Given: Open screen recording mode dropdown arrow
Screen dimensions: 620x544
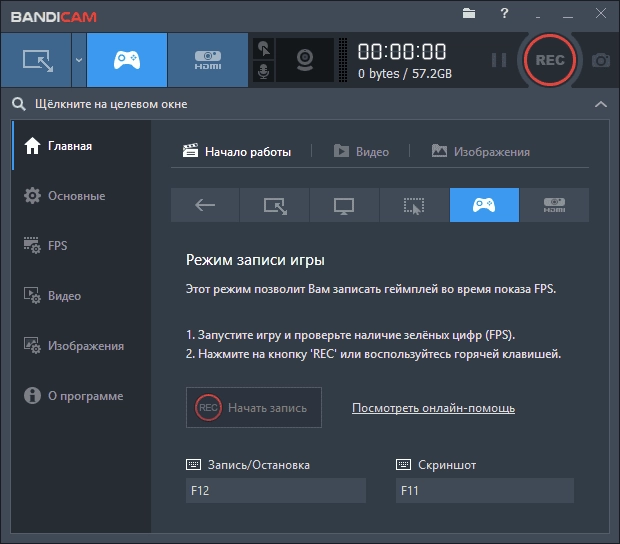Looking at the screenshot, I should pyautogui.click(x=79, y=60).
